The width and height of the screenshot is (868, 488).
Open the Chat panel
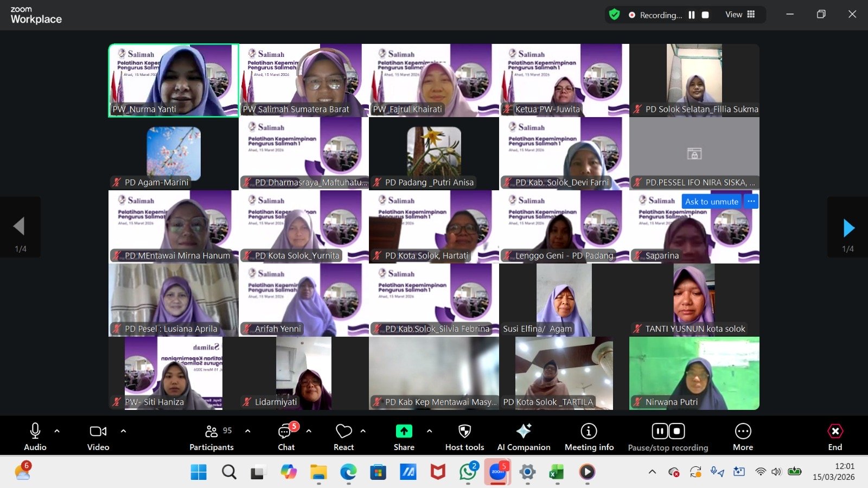(286, 437)
